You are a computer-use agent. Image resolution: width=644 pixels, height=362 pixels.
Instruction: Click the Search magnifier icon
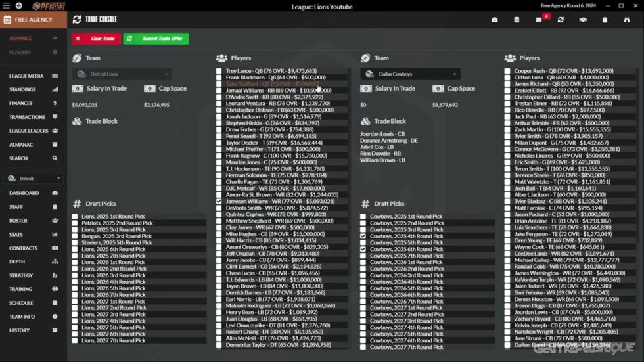55,158
